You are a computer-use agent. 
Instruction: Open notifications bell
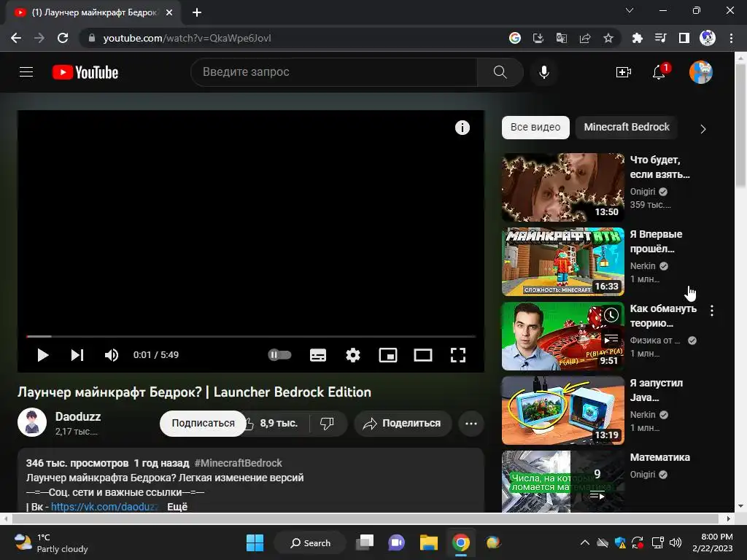(x=659, y=72)
